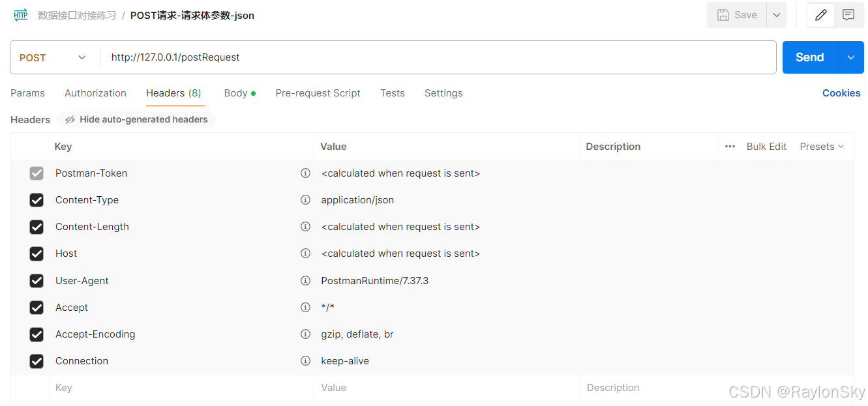Uncheck the Content-Type header checkbox
Viewport: 868px width, 406px height.
pos(37,200)
